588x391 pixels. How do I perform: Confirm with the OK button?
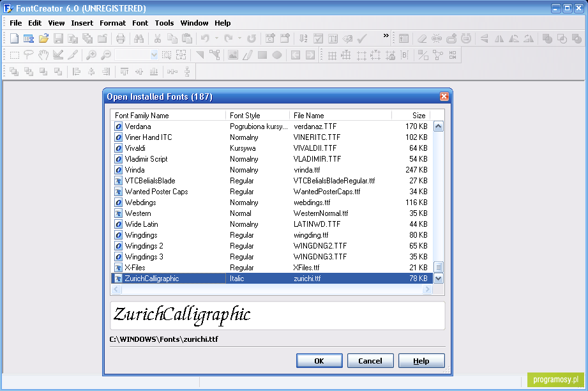319,360
